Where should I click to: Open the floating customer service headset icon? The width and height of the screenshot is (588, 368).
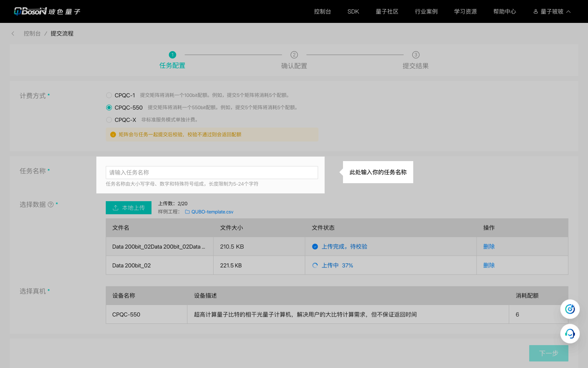coord(570,334)
